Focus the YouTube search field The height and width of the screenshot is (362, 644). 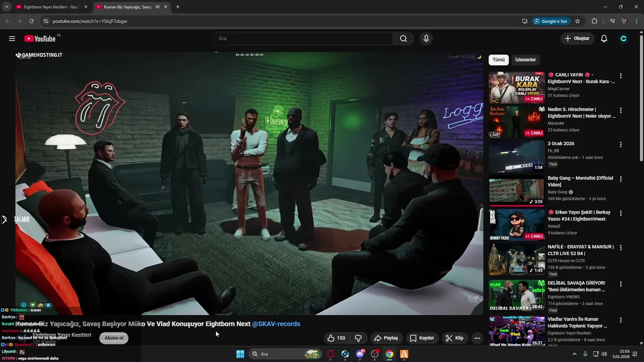coord(303,39)
